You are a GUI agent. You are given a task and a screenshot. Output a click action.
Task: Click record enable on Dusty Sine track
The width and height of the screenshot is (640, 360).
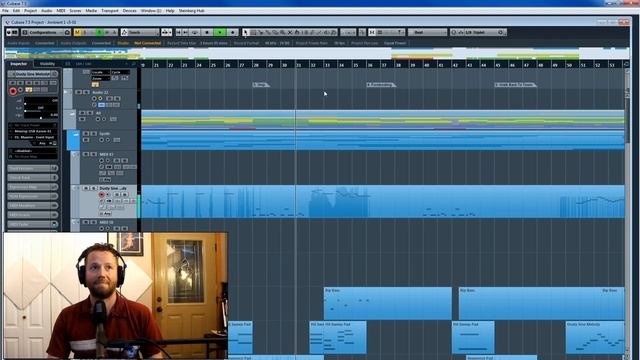click(102, 195)
